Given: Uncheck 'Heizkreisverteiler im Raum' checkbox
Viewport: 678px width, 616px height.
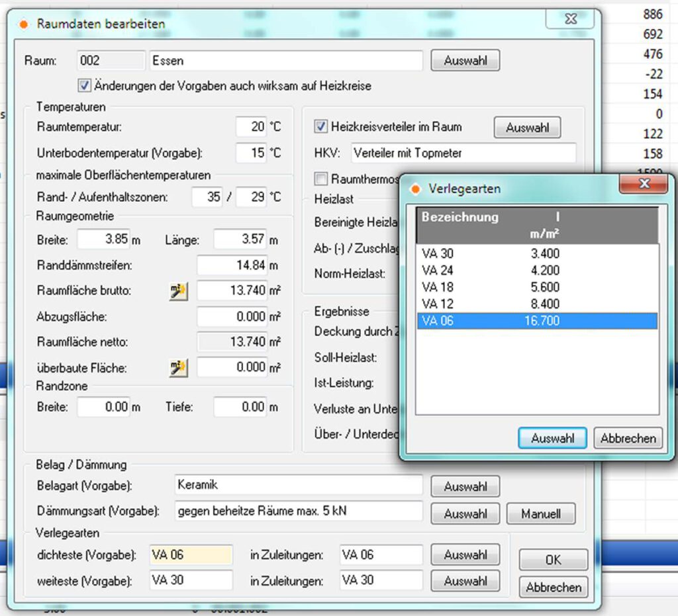Looking at the screenshot, I should [320, 126].
